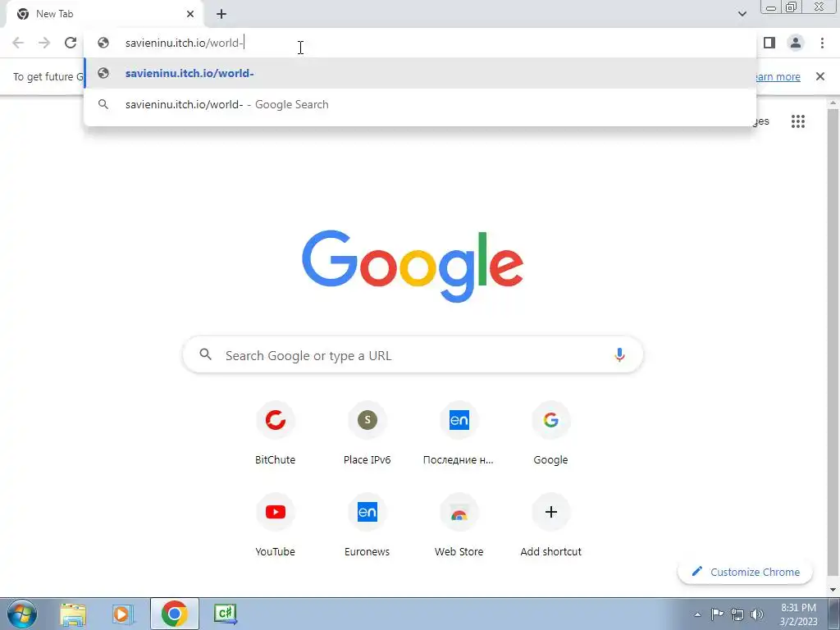Reload the current page
The height and width of the screenshot is (630, 840).
click(71, 43)
